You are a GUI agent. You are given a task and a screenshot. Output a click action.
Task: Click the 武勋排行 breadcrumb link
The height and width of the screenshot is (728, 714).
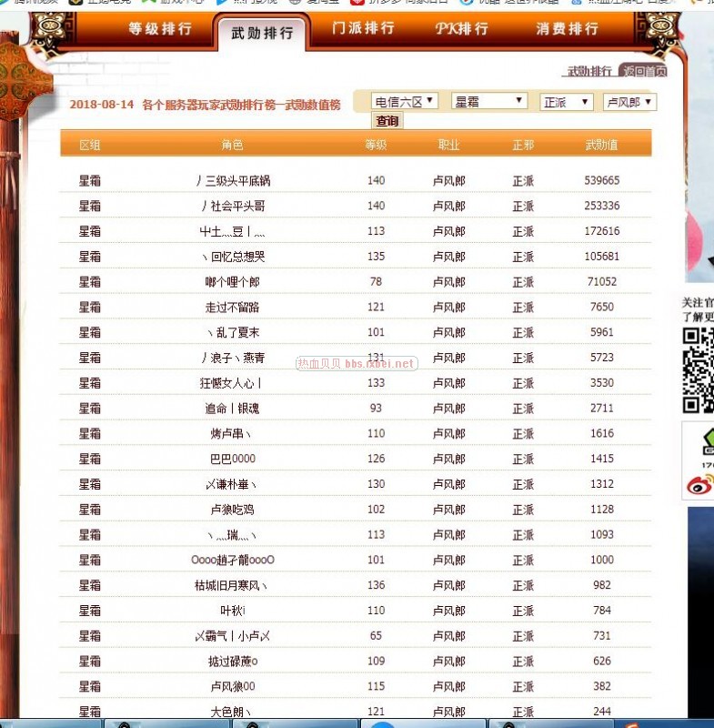pos(589,71)
